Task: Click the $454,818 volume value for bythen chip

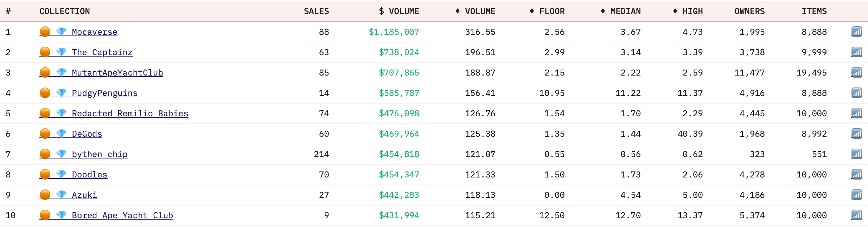Action: 399,154
